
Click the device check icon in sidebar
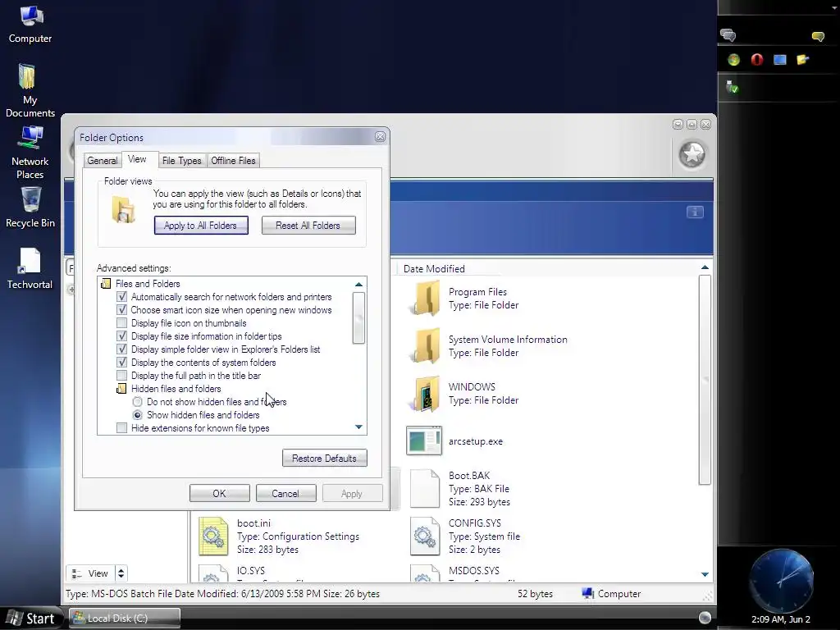(732, 86)
